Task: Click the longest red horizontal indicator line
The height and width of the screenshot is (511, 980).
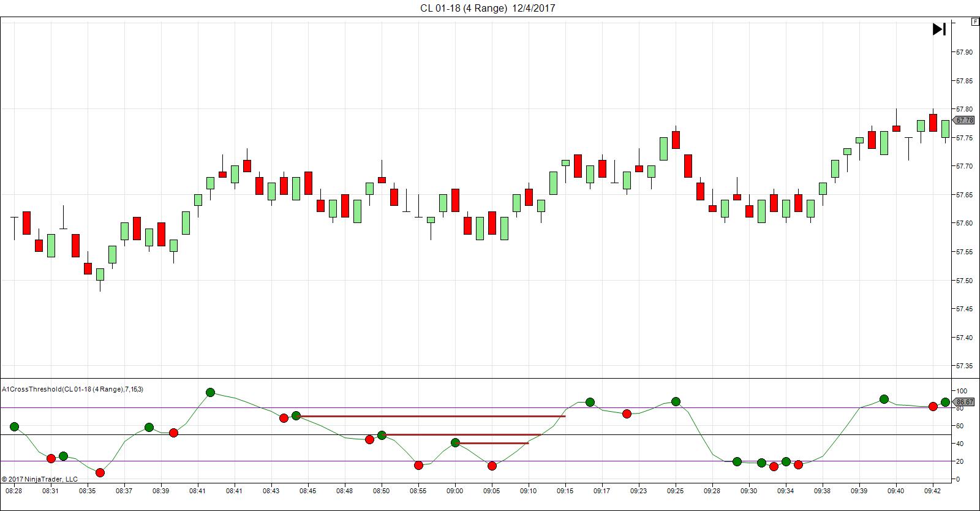Action: pyautogui.click(x=432, y=417)
